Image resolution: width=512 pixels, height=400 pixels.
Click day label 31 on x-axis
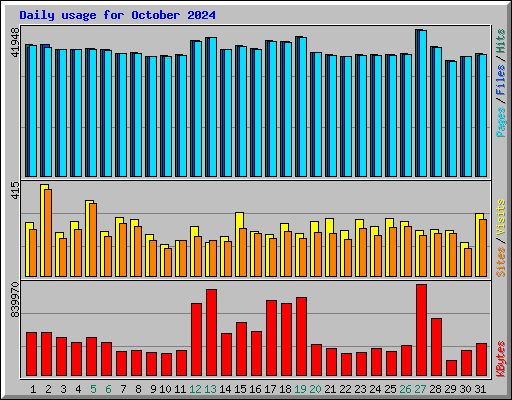(480, 389)
